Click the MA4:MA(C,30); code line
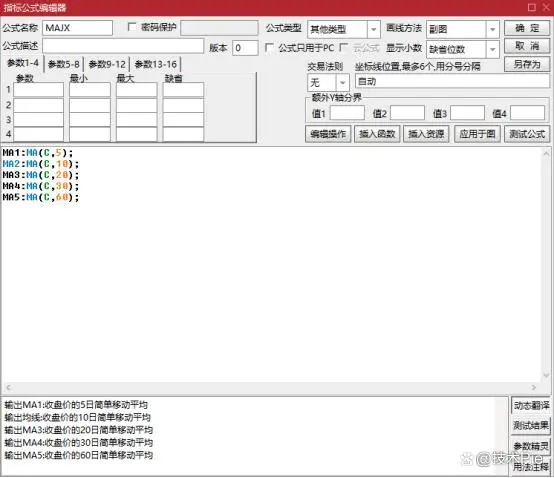The image size is (554, 478). pyautogui.click(x=41, y=186)
